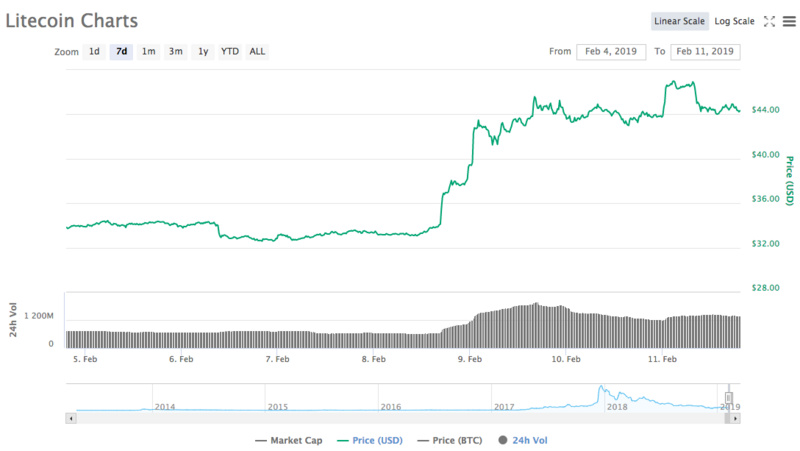Select 3m zoom range
This screenshot has width=800, height=451.
click(x=176, y=52)
